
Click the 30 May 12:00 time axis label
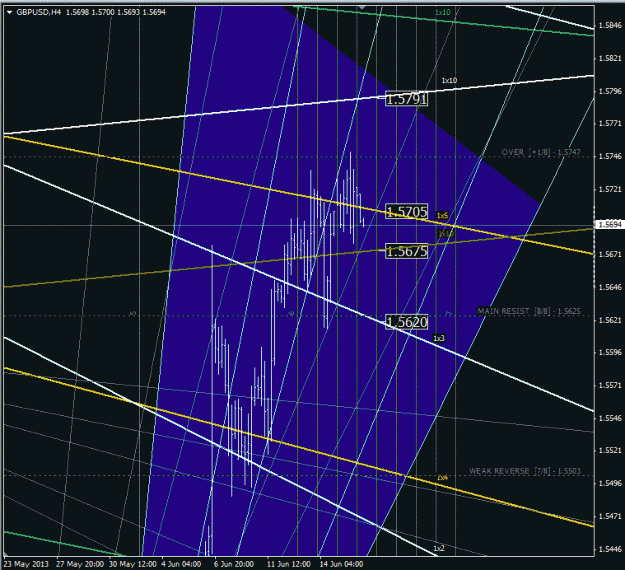tap(132, 564)
